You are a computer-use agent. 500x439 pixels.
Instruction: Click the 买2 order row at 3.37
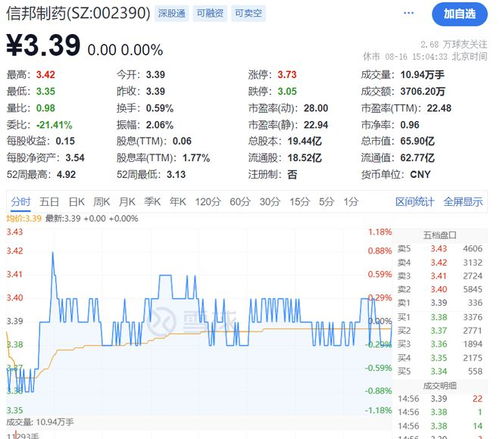[x=440, y=331]
